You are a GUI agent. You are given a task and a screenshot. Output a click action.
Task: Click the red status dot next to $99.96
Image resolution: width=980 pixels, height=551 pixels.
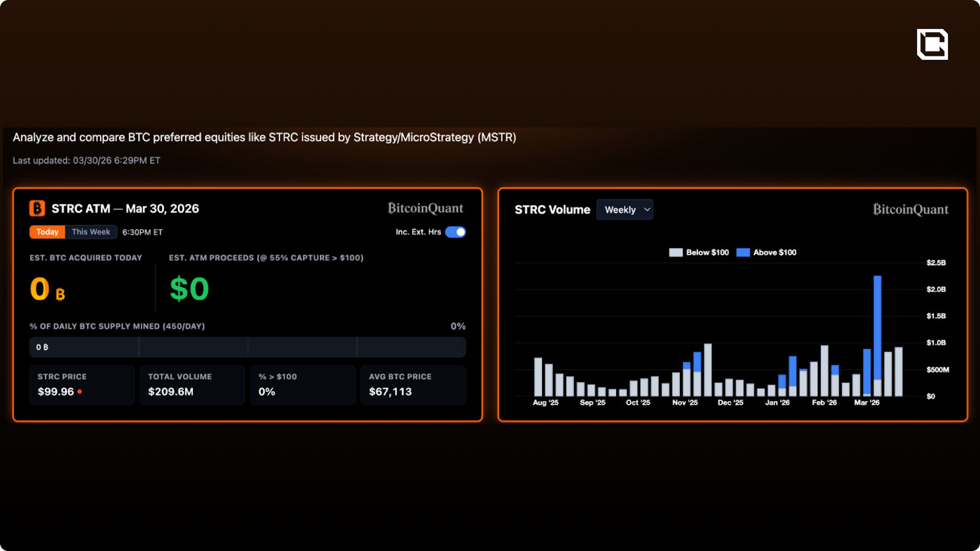pyautogui.click(x=80, y=391)
